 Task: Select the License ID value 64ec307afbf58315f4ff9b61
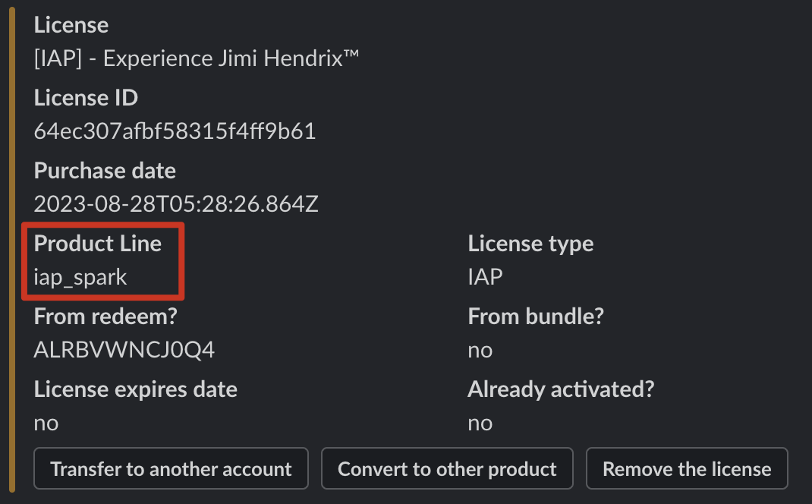tap(175, 131)
